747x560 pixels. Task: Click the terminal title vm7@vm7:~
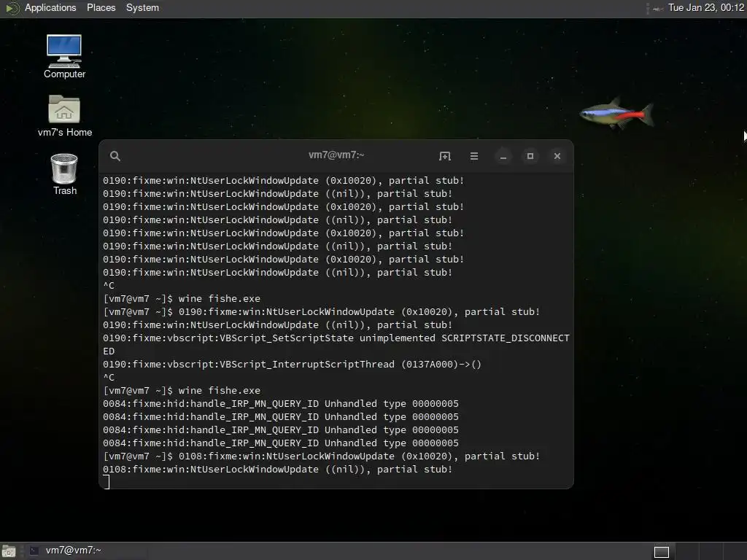click(x=336, y=155)
